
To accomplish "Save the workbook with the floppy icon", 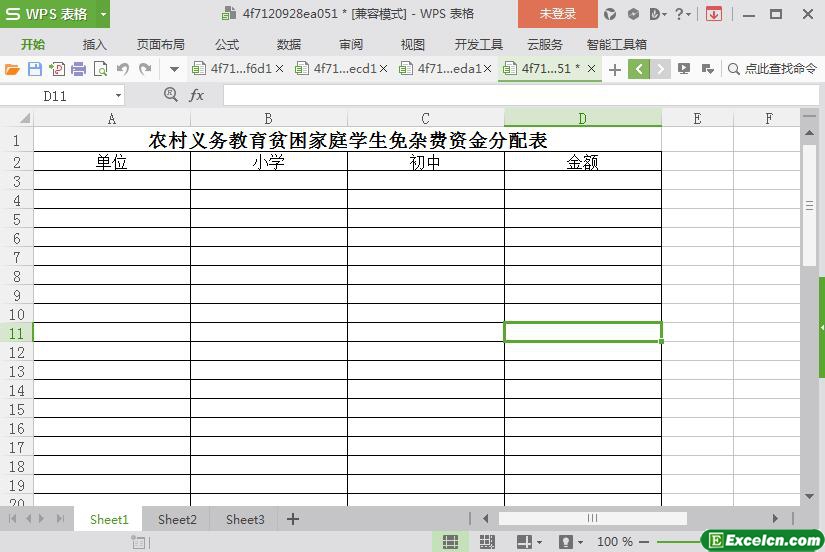I will [x=35, y=69].
